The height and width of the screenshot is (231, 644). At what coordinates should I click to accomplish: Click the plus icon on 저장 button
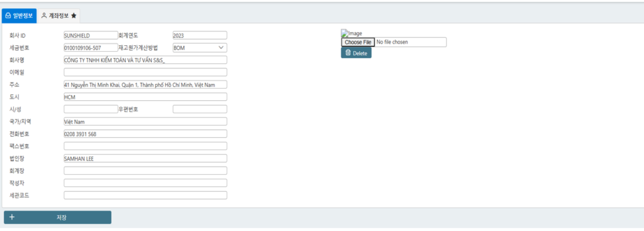pos(12,217)
